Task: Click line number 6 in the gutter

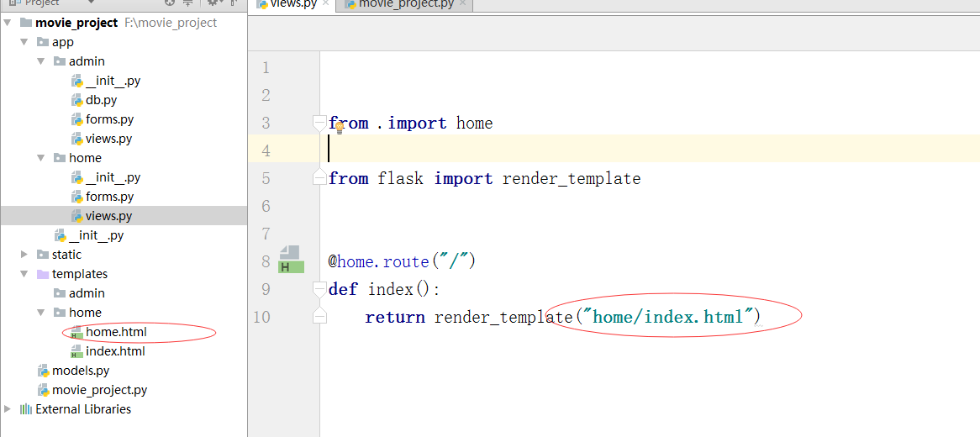Action: point(266,206)
